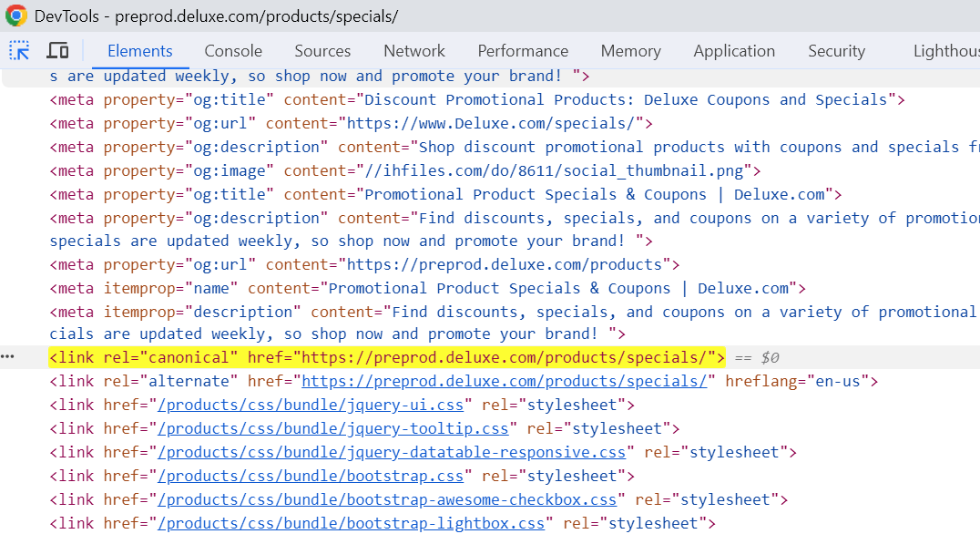Open the ellipsis menu beside canonical link
Screen dimensions: 980x534
coord(8,357)
